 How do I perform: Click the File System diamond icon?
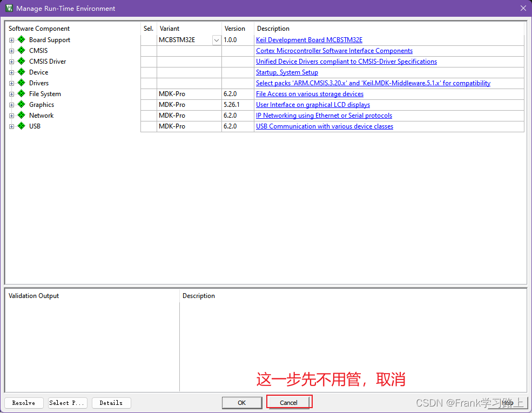(22, 94)
